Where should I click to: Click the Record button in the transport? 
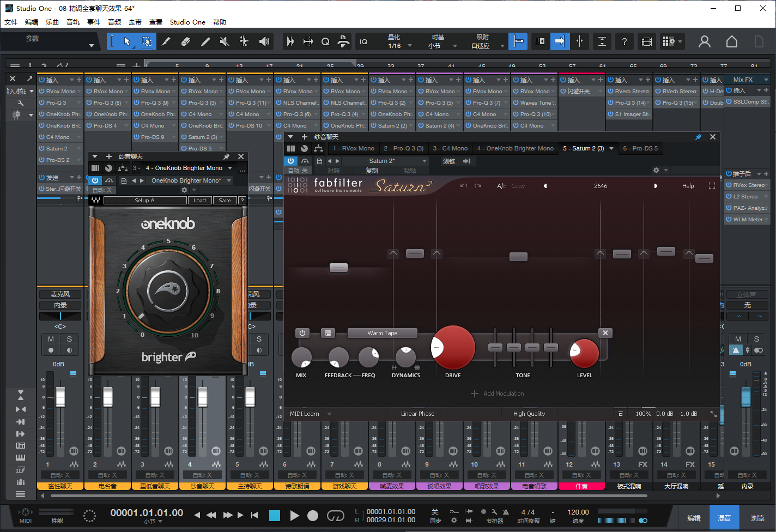click(x=313, y=516)
